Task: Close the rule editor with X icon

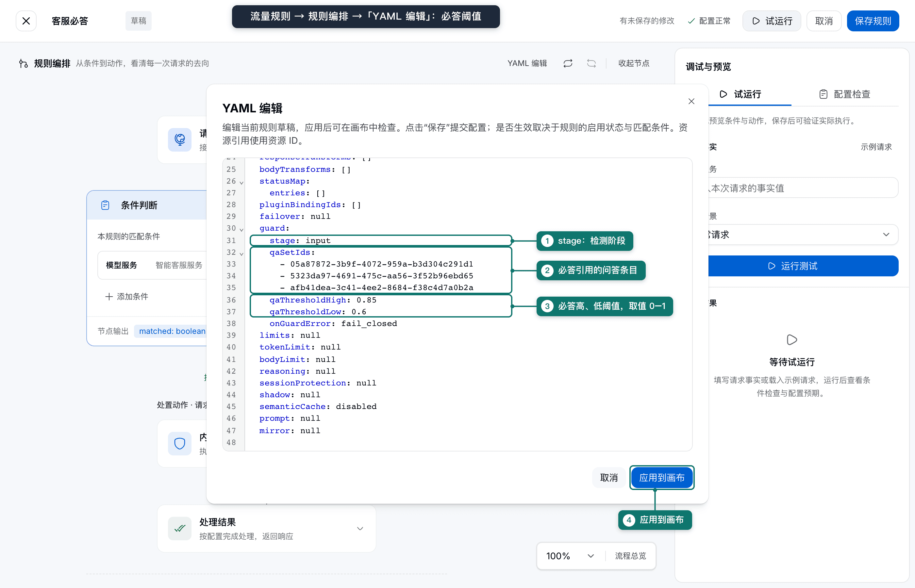Action: 26,21
